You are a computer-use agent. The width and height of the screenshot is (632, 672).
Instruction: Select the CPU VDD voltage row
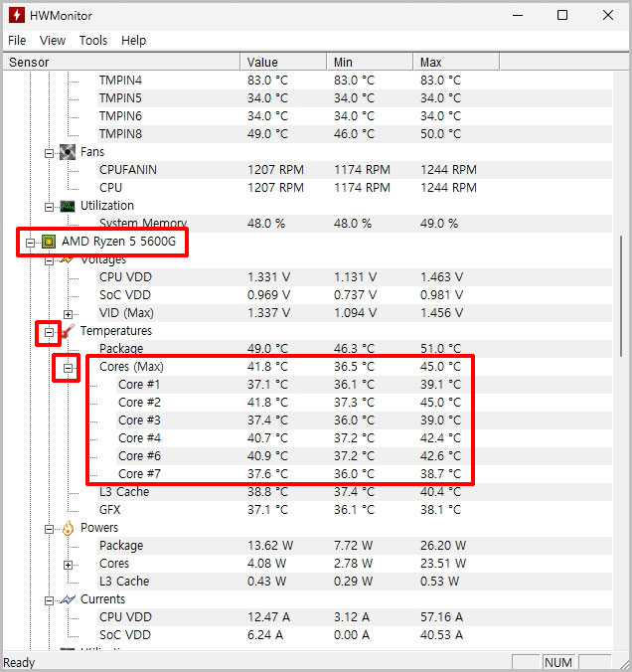(355, 277)
